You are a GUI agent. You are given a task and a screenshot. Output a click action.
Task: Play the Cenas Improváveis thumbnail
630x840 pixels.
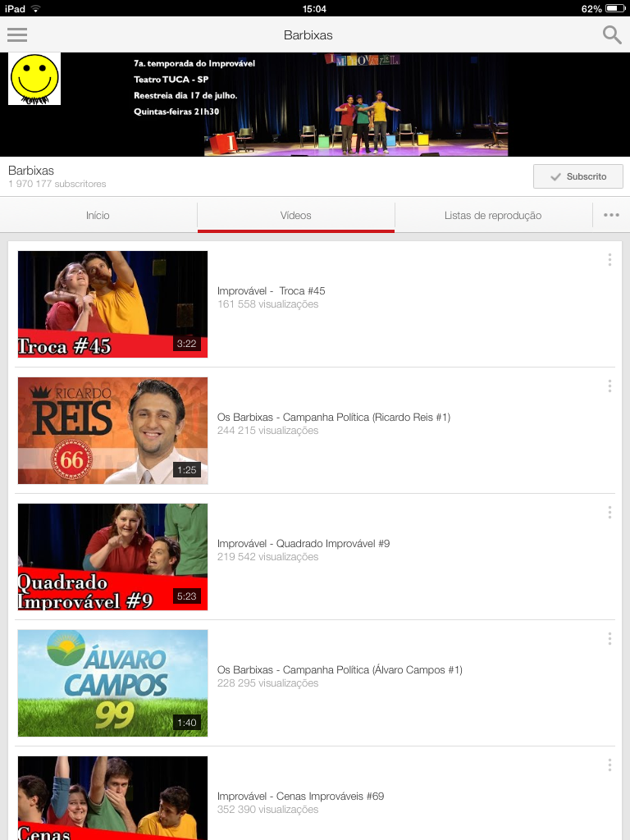112,798
